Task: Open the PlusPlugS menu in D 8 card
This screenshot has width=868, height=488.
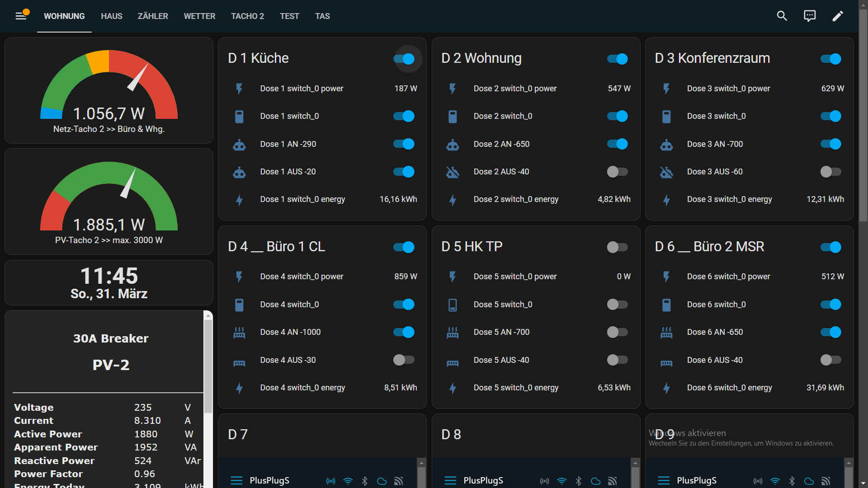Action: pyautogui.click(x=450, y=481)
